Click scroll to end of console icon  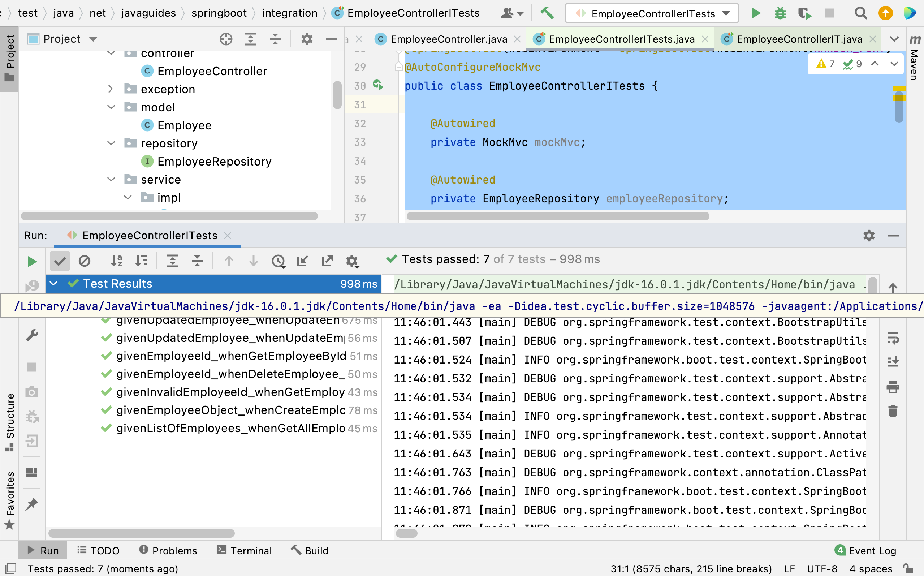[893, 361]
